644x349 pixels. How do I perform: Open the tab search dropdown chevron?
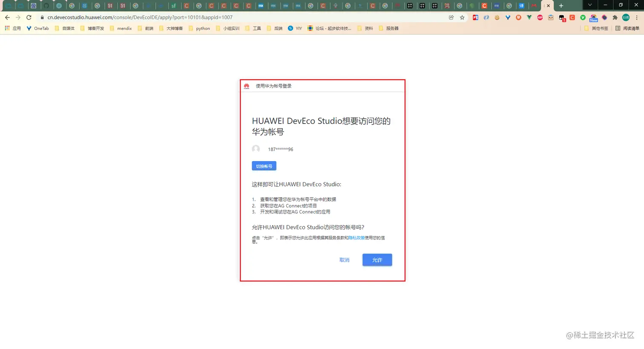[589, 5]
